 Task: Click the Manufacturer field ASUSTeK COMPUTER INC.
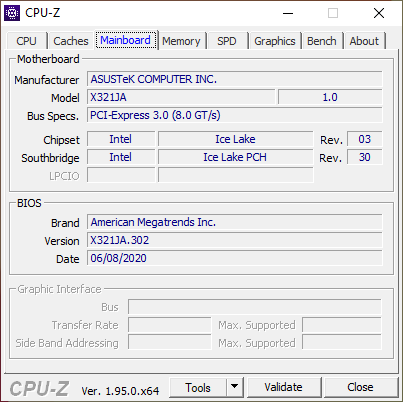(235, 79)
